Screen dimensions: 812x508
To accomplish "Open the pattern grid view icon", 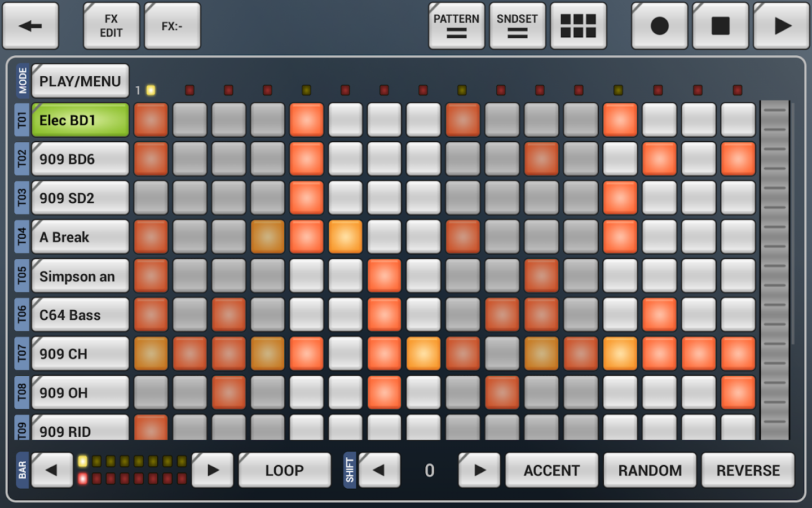I will (x=578, y=25).
